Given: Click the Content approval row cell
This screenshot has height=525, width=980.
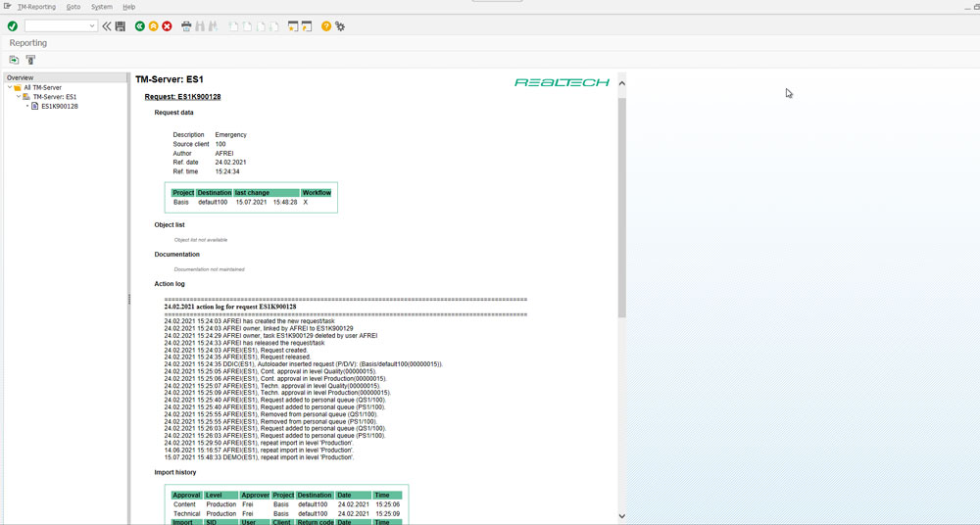Looking at the screenshot, I should pyautogui.click(x=183, y=504).
